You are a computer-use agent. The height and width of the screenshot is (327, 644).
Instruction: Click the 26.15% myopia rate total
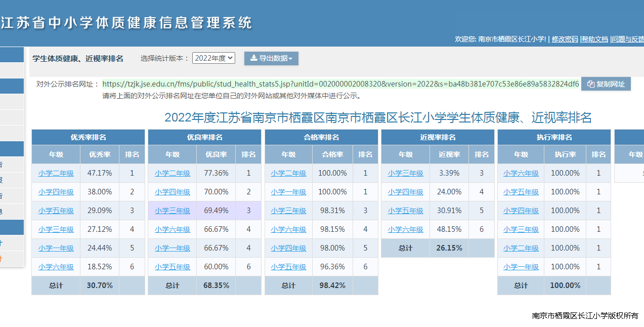pos(449,248)
